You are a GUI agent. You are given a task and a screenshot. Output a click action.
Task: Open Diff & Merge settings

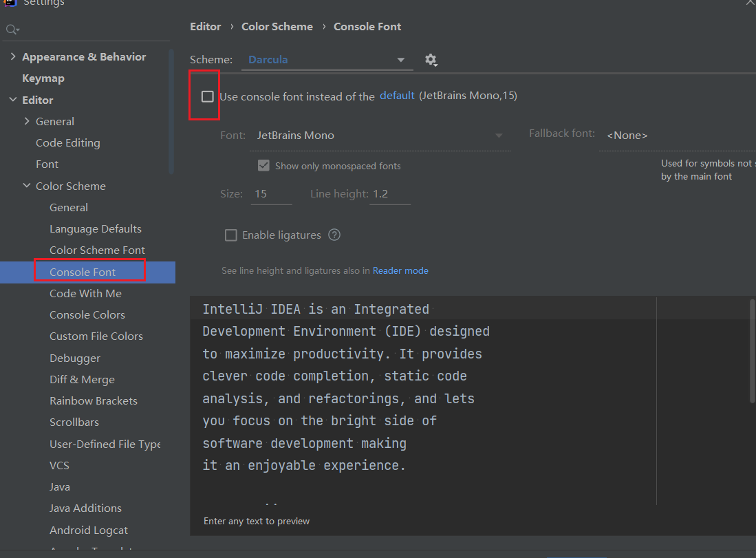pos(82,380)
